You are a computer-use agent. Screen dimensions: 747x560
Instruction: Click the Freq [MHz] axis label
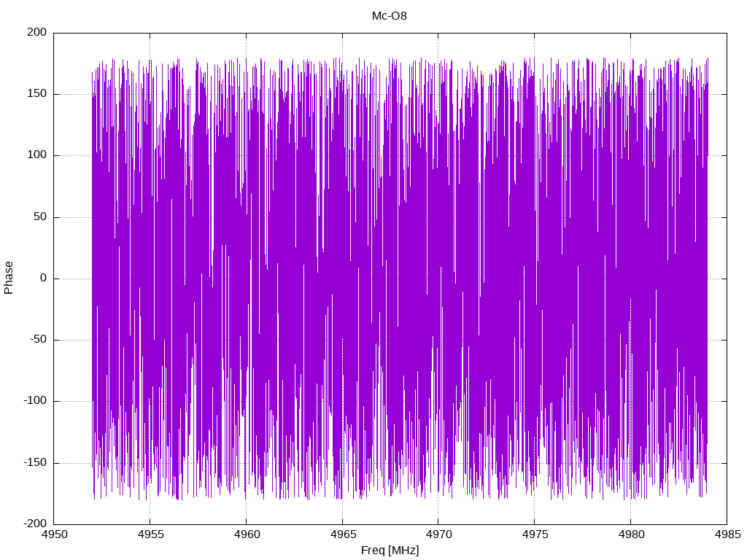coord(390,551)
